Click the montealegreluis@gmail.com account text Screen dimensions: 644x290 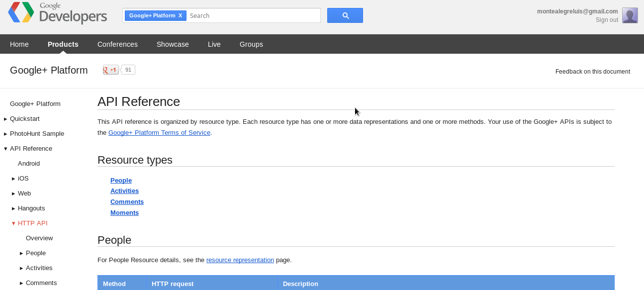tap(577, 11)
